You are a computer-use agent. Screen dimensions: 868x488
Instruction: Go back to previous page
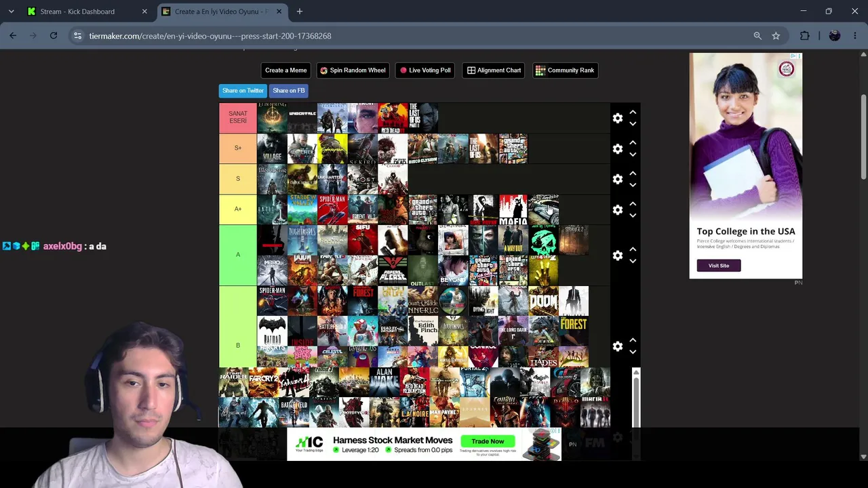[x=13, y=36]
